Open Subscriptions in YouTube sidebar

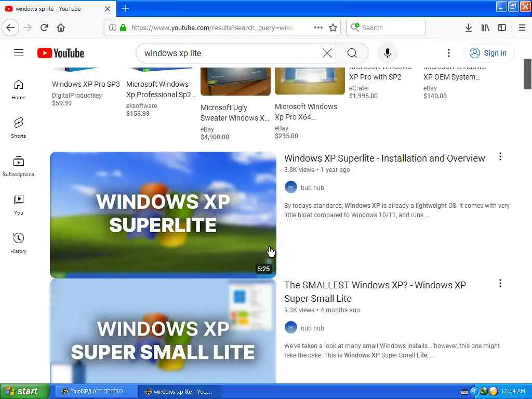[x=19, y=166]
